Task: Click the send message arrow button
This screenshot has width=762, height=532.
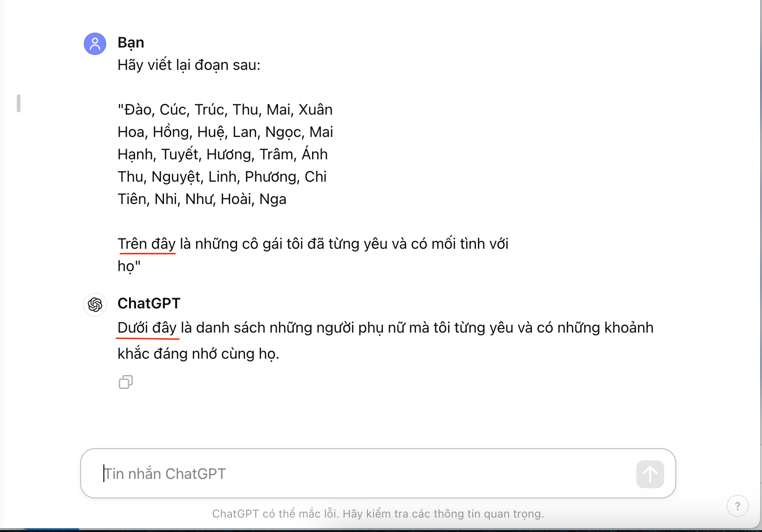Action: [650, 474]
